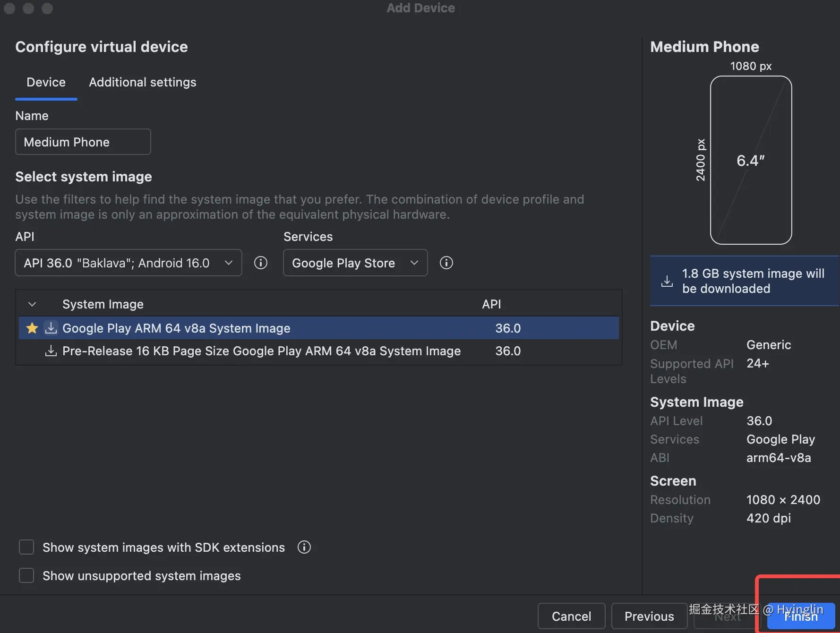Click the Previous button

pyautogui.click(x=649, y=616)
